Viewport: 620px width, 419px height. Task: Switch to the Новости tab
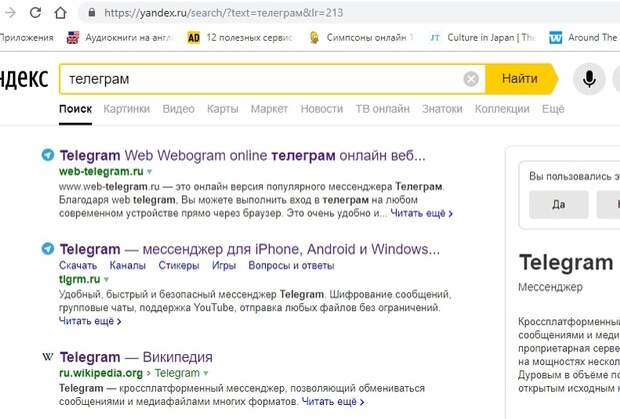pos(321,109)
